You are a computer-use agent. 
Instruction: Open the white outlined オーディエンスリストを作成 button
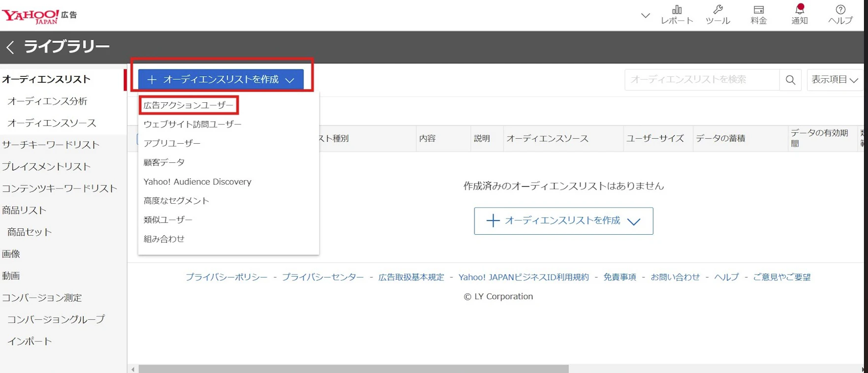(x=563, y=221)
